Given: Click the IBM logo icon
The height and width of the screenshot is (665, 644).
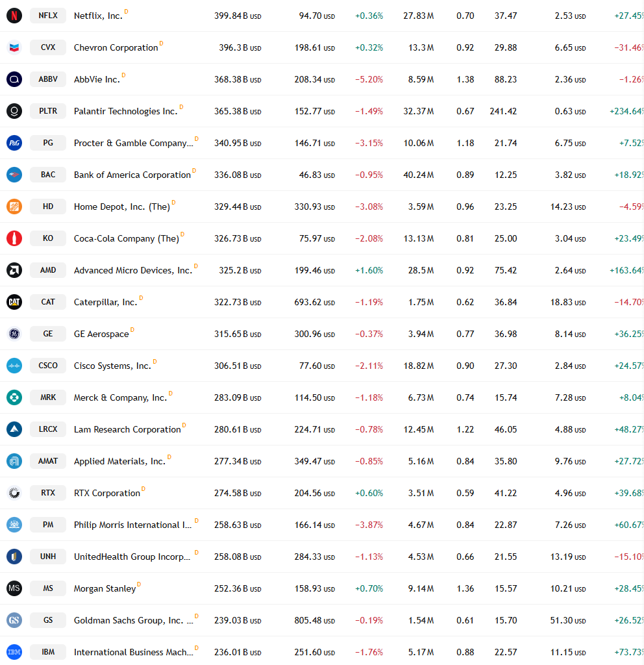Looking at the screenshot, I should pyautogui.click(x=14, y=652).
